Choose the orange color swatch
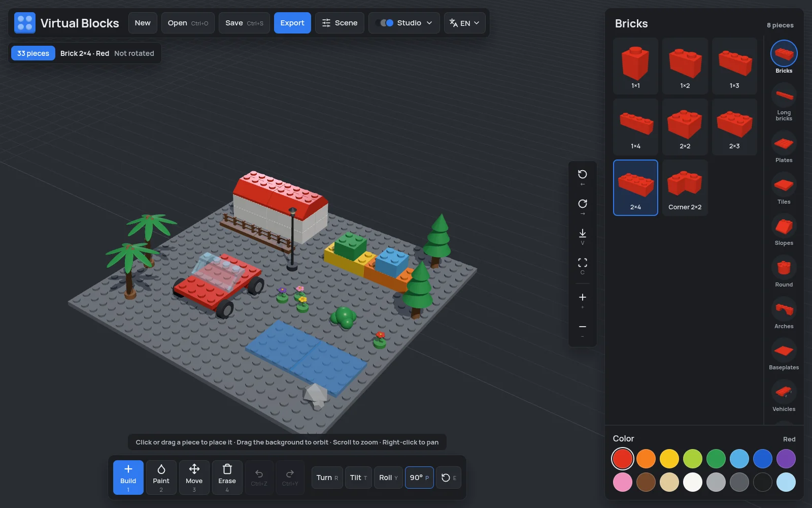Viewport: 812px width, 508px height. coord(646,459)
